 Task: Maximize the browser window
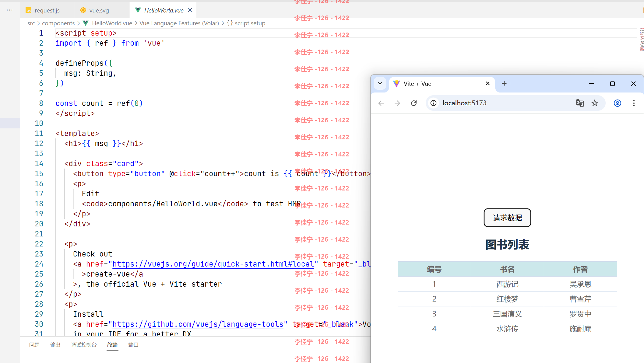click(x=612, y=83)
